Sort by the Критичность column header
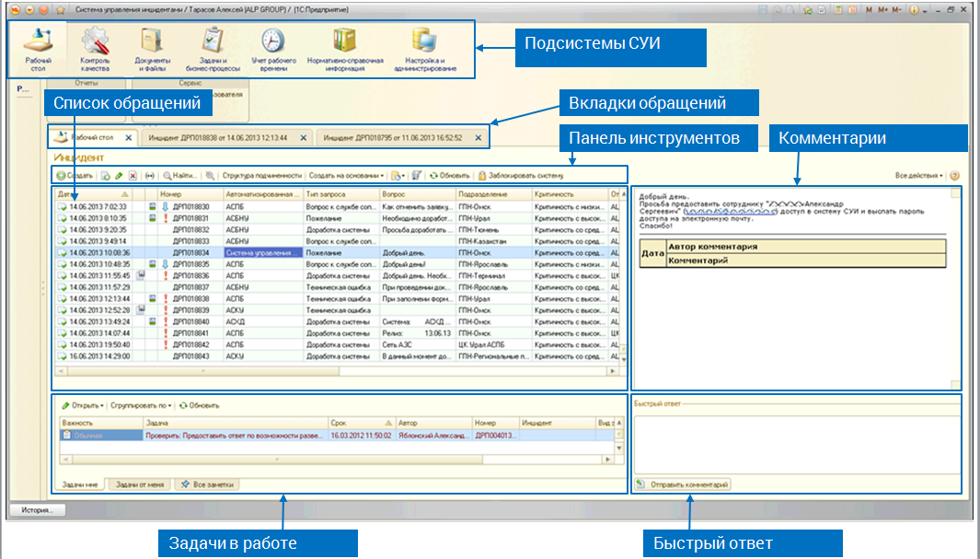 [x=569, y=194]
